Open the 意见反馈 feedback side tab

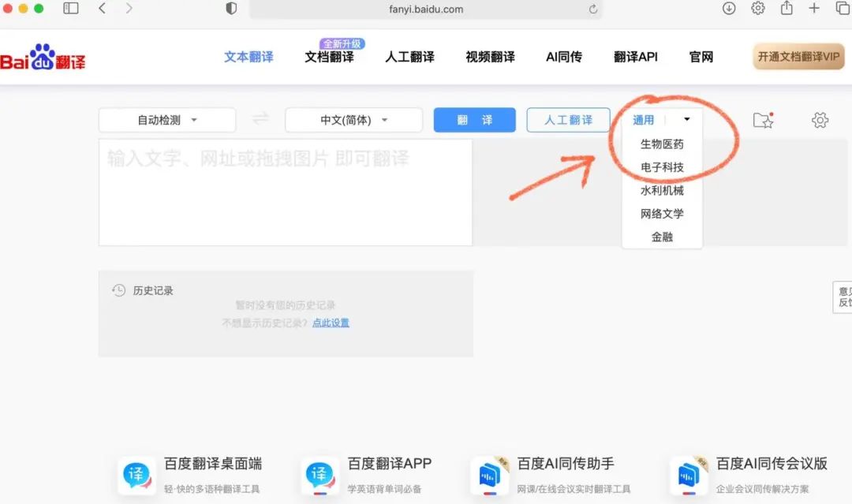click(x=843, y=297)
